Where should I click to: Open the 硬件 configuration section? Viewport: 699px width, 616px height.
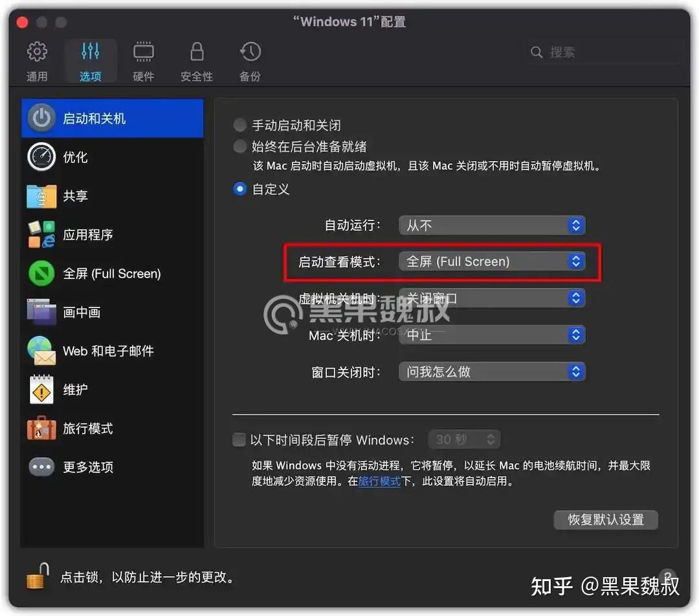(x=143, y=60)
